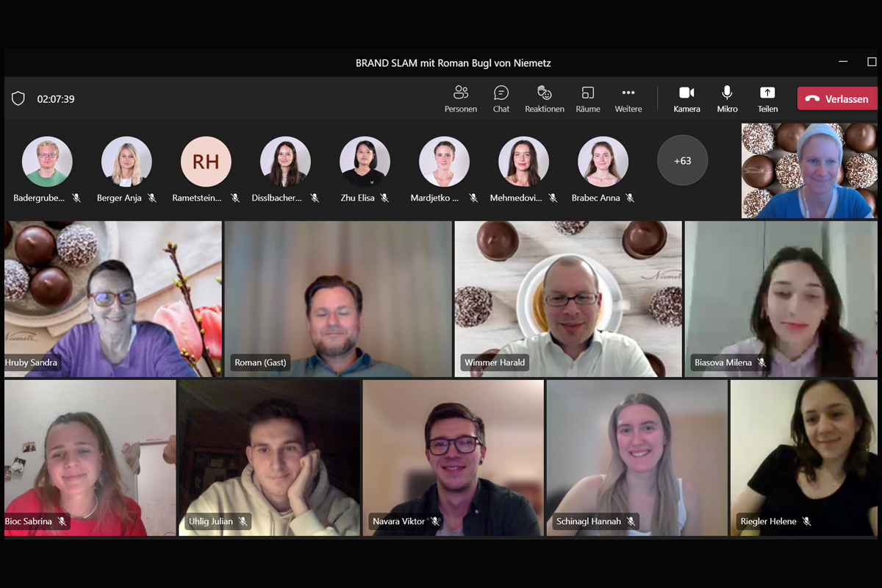Image resolution: width=882 pixels, height=588 pixels.
Task: Toggle the Kamera on or off
Action: click(686, 98)
